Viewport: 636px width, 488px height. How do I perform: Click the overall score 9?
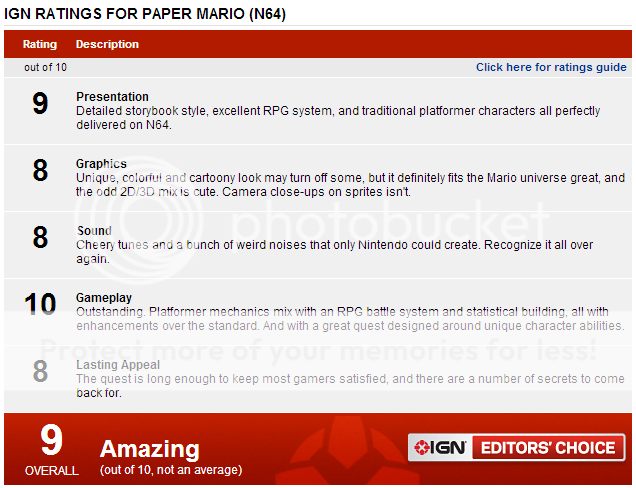[x=52, y=440]
